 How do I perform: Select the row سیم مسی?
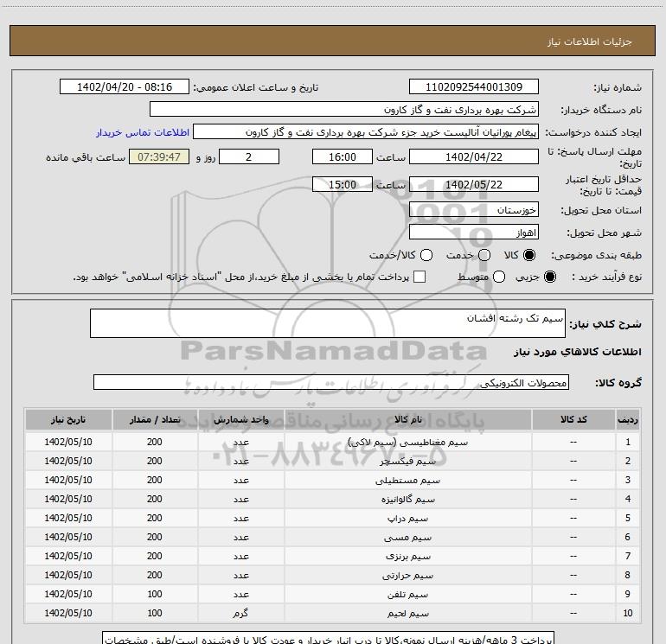(333, 537)
